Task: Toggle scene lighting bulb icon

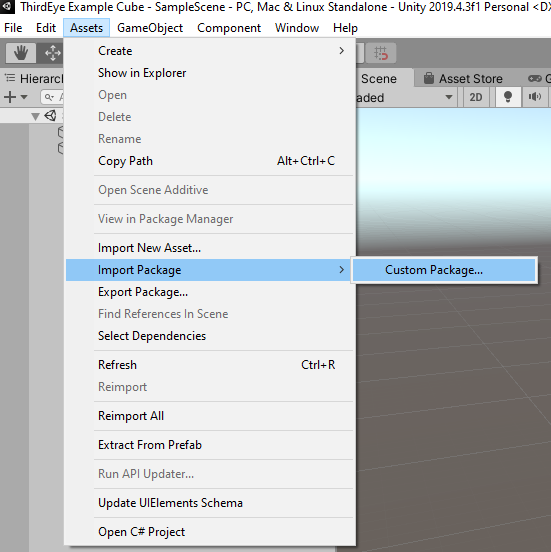Action: tap(508, 97)
